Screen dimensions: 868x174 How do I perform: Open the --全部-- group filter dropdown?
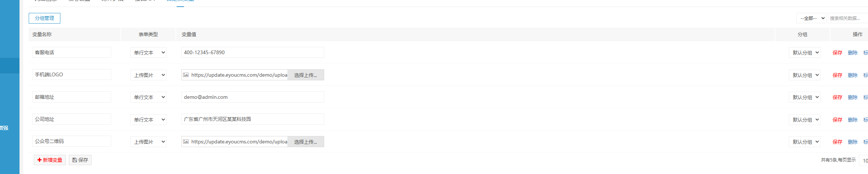click(x=811, y=18)
